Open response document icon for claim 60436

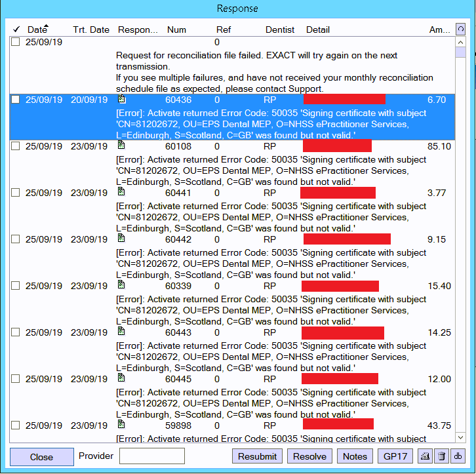[121, 100]
